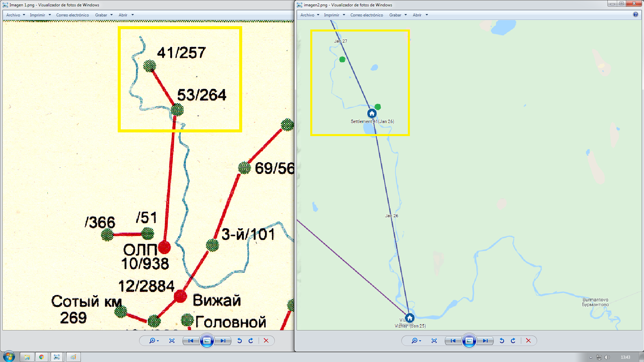644x362 pixels.
Task: Open Windows Start button
Action: (x=9, y=357)
